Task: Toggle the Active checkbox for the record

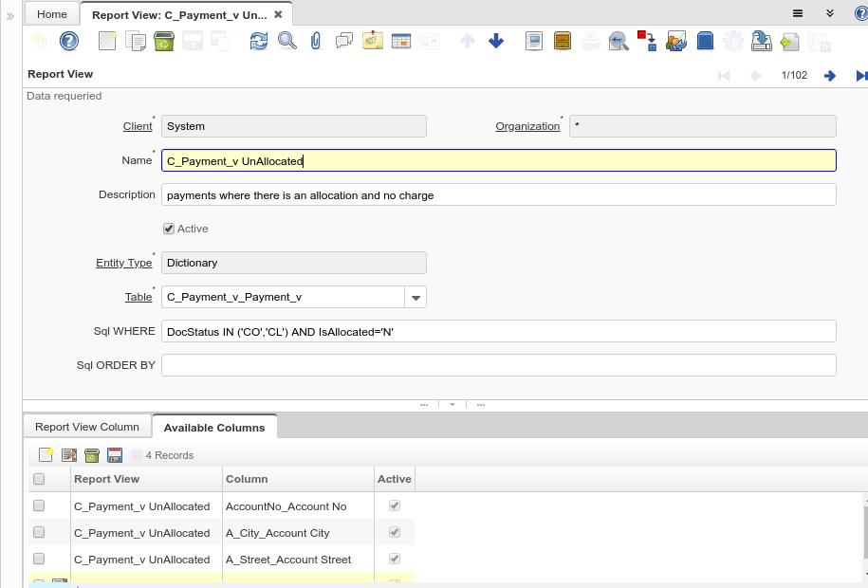Action: coord(168,229)
